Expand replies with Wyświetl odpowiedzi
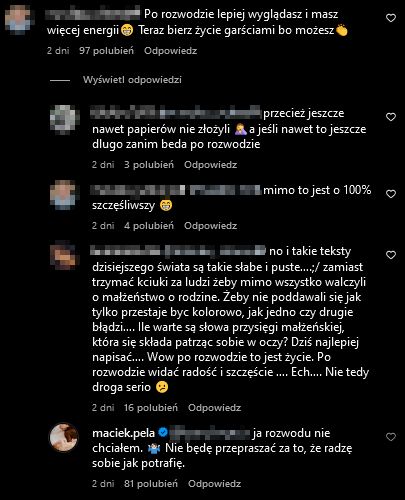The height and width of the screenshot is (500, 405). pos(132,80)
